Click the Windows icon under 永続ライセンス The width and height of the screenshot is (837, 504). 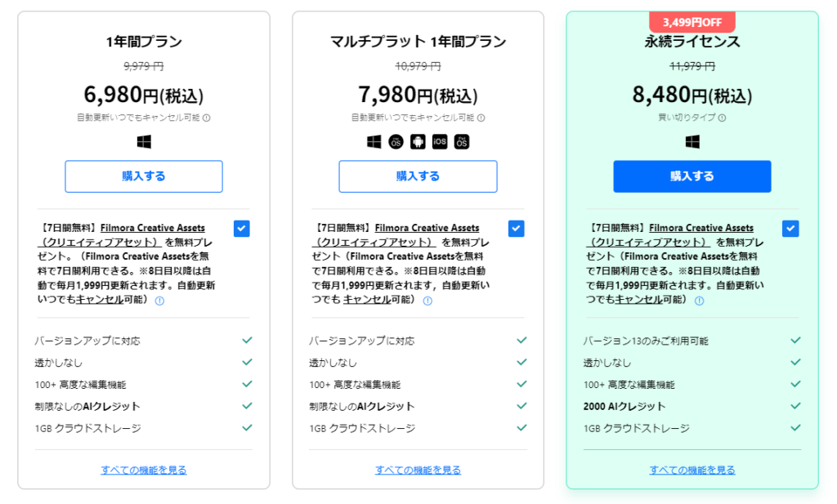[x=692, y=142]
